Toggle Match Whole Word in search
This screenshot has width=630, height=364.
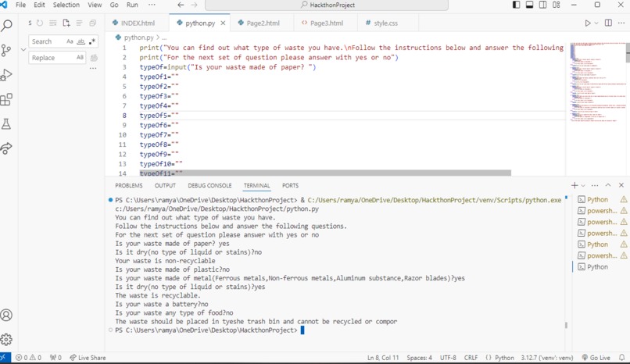[81, 41]
